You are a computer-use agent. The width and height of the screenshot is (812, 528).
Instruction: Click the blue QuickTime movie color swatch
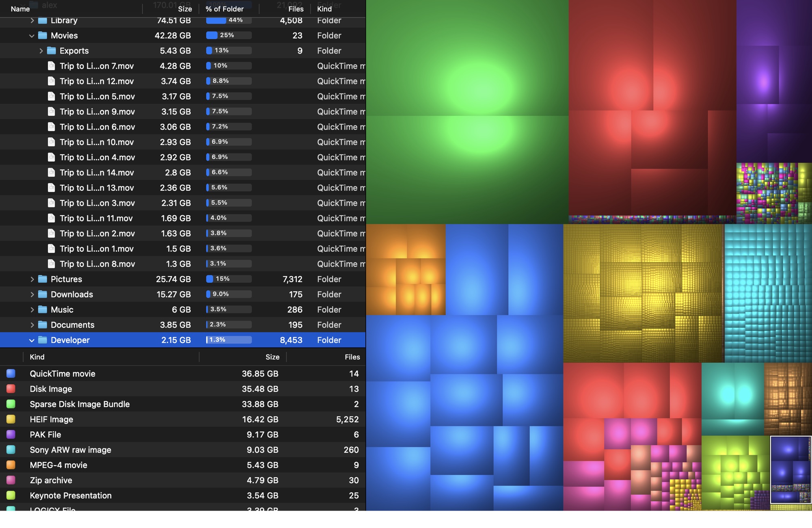point(11,374)
